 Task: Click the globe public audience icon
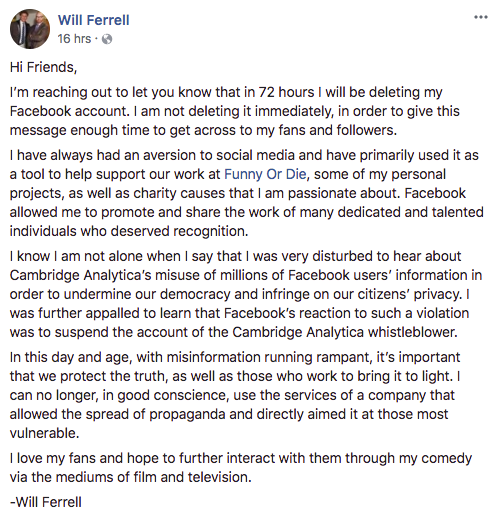tap(107, 39)
